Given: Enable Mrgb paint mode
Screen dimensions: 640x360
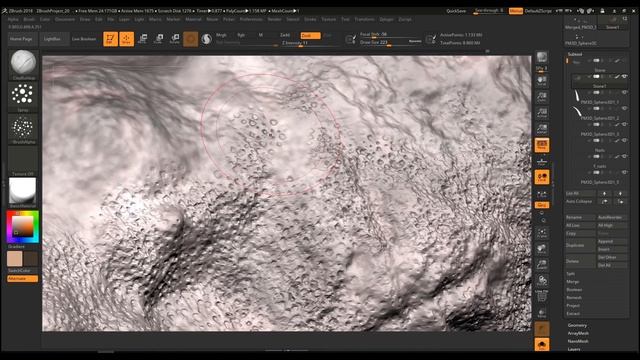Looking at the screenshot, I should (x=221, y=35).
